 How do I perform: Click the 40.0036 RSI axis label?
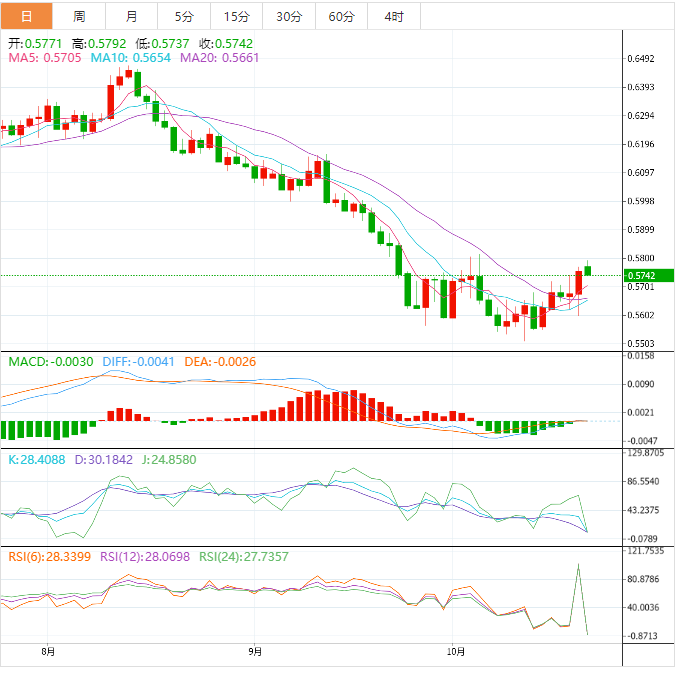(x=643, y=608)
